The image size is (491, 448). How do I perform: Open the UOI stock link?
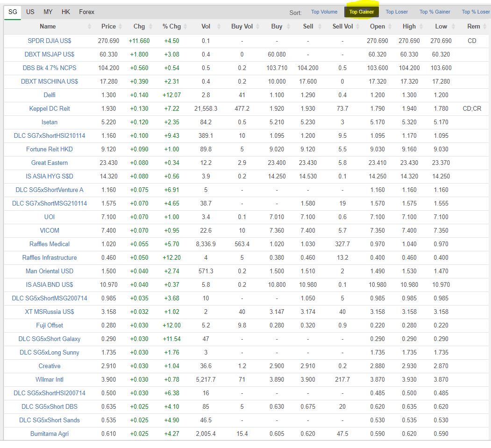[50, 217]
